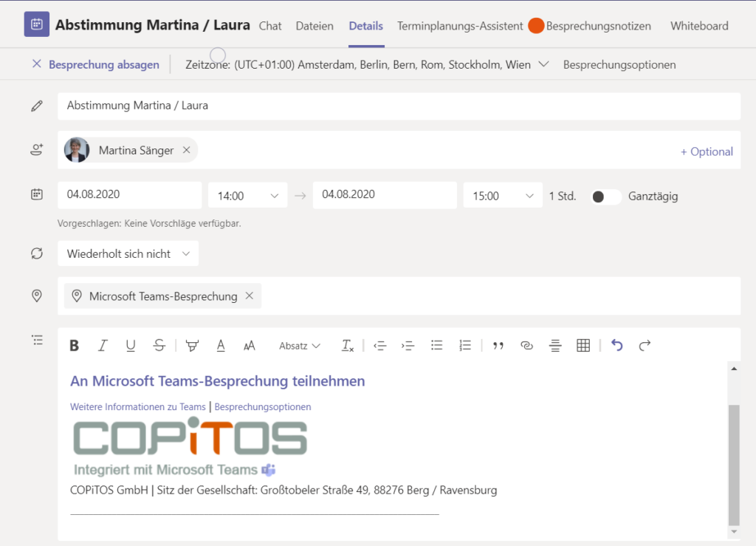Open Besprechungsoptionen in the top bar
756x546 pixels.
click(619, 64)
